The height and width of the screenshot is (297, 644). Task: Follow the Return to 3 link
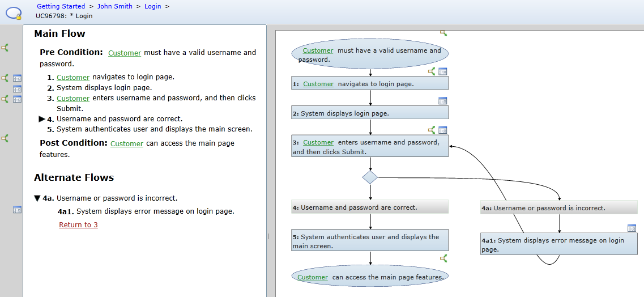pyautogui.click(x=78, y=225)
